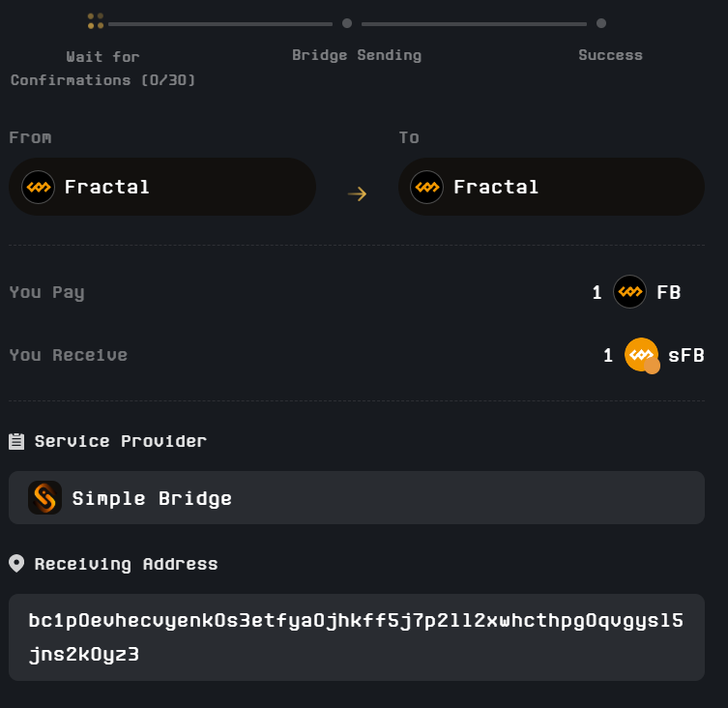Image resolution: width=728 pixels, height=708 pixels.
Task: Click the FB token icon in You Pay row
Action: (x=629, y=292)
